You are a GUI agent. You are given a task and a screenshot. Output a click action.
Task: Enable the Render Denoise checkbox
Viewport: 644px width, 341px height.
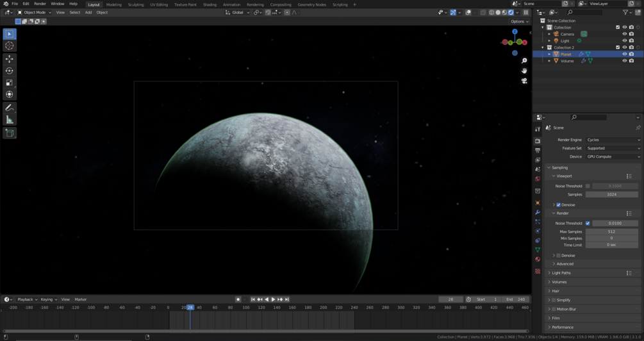pos(559,256)
